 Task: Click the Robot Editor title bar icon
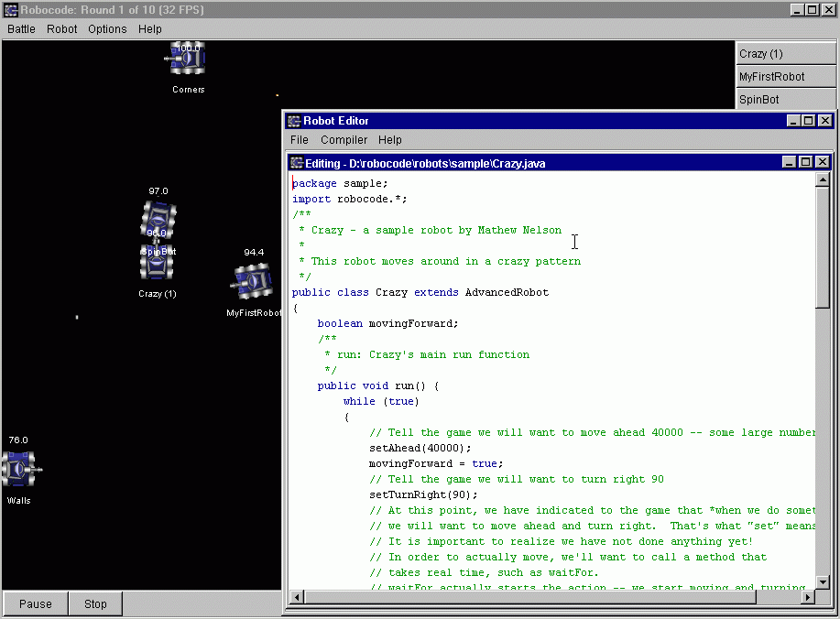294,121
